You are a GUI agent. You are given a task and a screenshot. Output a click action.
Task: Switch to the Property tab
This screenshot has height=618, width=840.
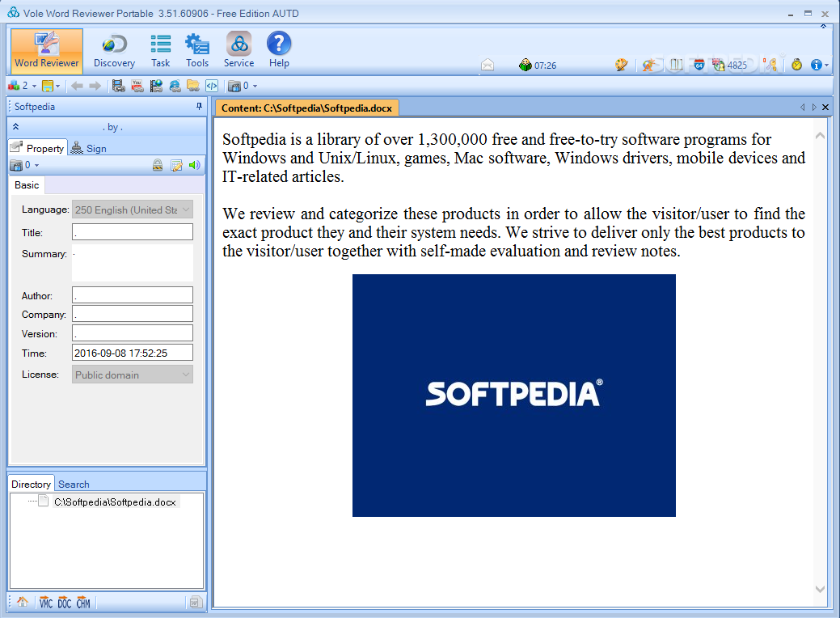[38, 148]
